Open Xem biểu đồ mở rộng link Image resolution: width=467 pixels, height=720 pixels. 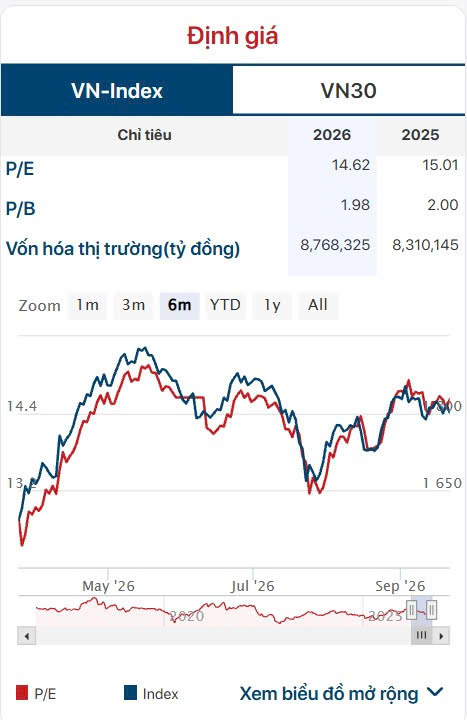(329, 694)
